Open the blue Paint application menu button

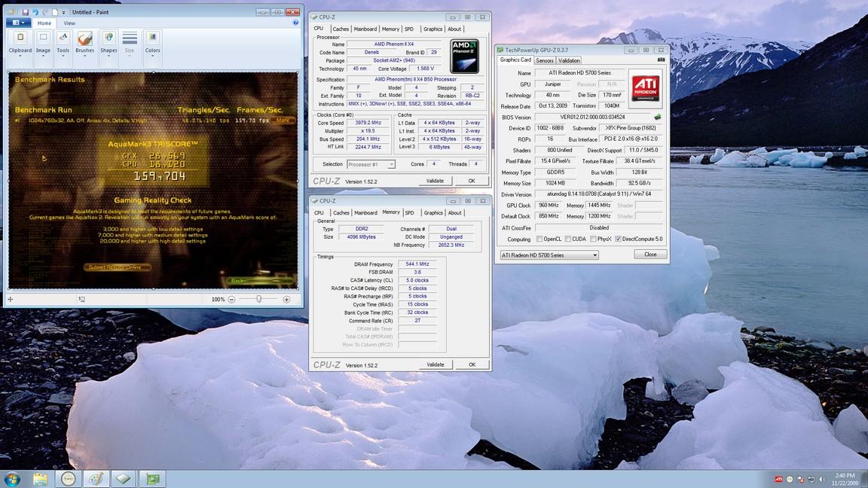pyautogui.click(x=18, y=23)
